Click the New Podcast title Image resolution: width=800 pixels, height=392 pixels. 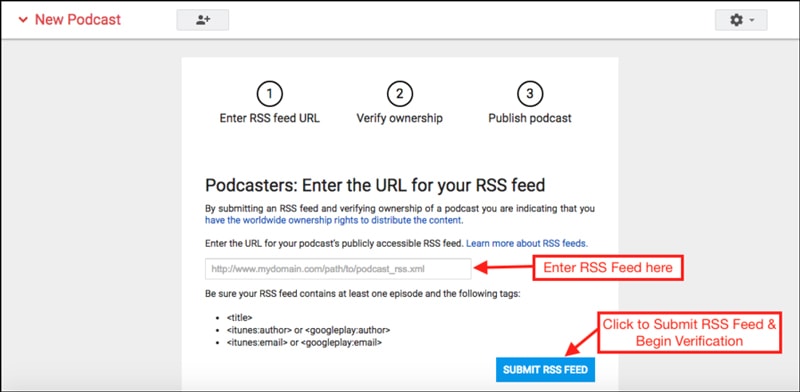(78, 20)
